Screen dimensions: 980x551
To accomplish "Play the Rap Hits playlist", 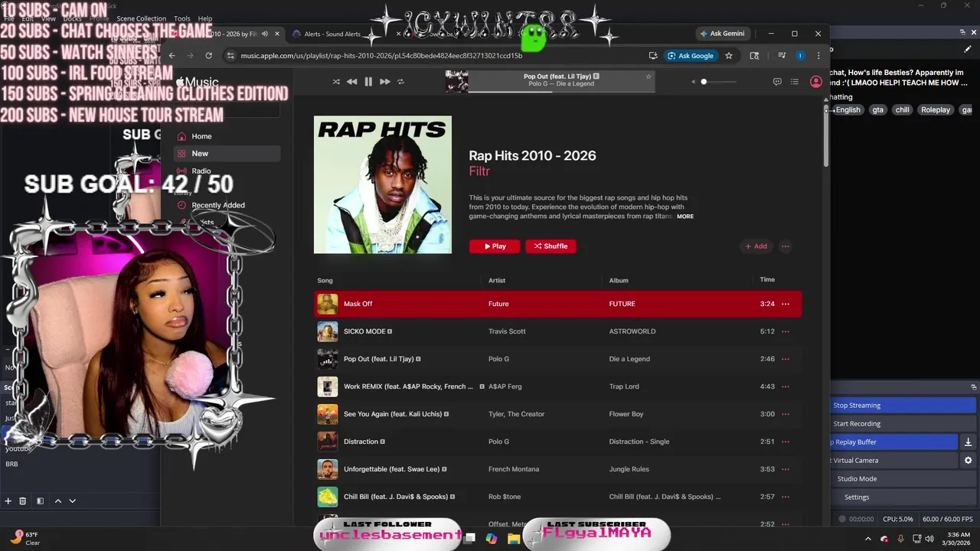I will (x=495, y=246).
